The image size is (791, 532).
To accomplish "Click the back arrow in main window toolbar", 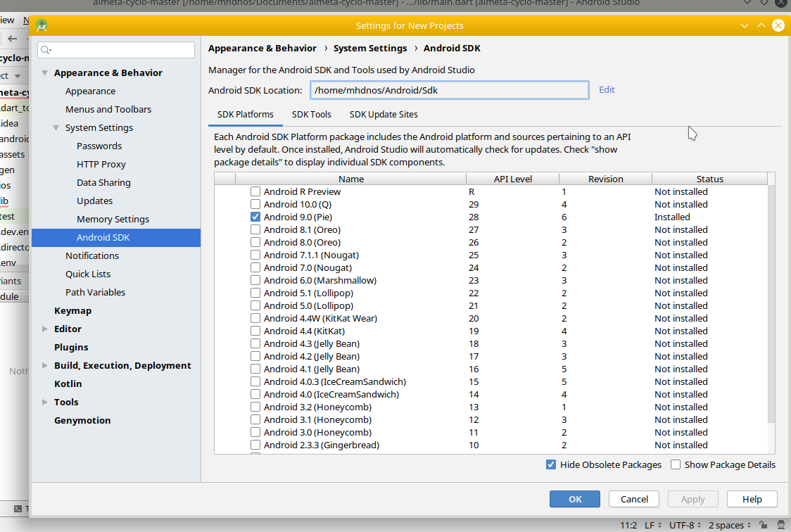I will coord(13,38).
